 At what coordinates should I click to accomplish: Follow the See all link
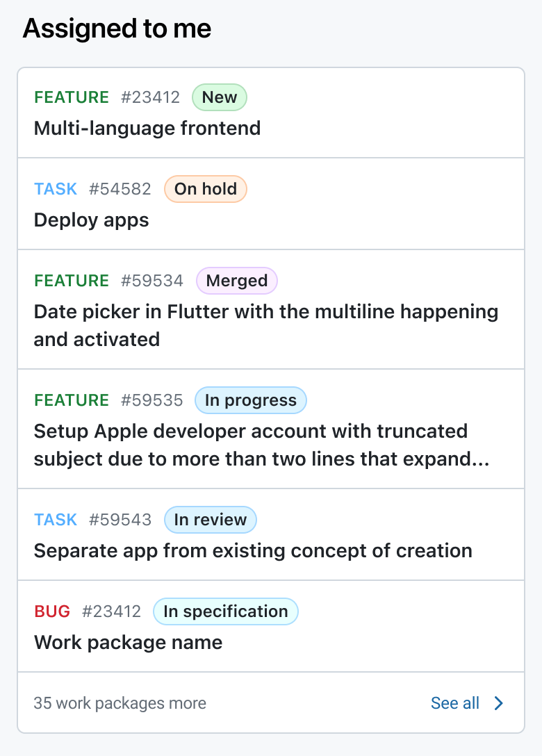click(x=455, y=703)
